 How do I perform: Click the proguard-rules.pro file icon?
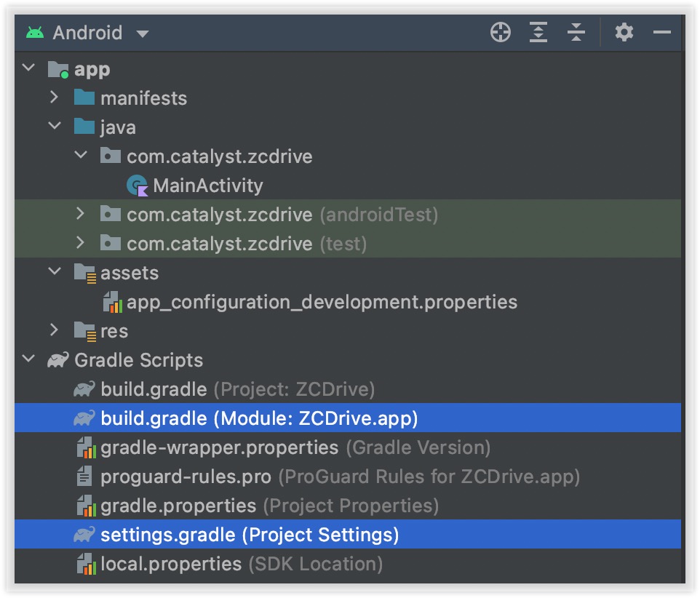pyautogui.click(x=84, y=477)
